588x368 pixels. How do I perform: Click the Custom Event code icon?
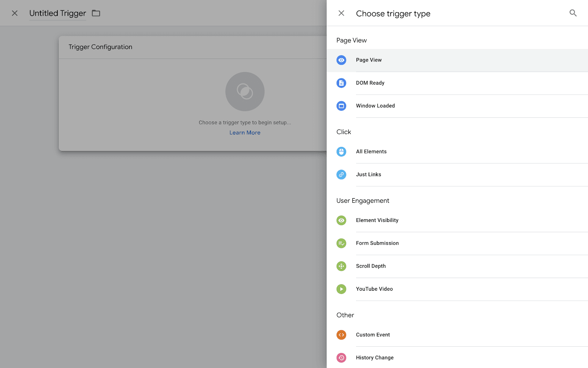tap(341, 335)
